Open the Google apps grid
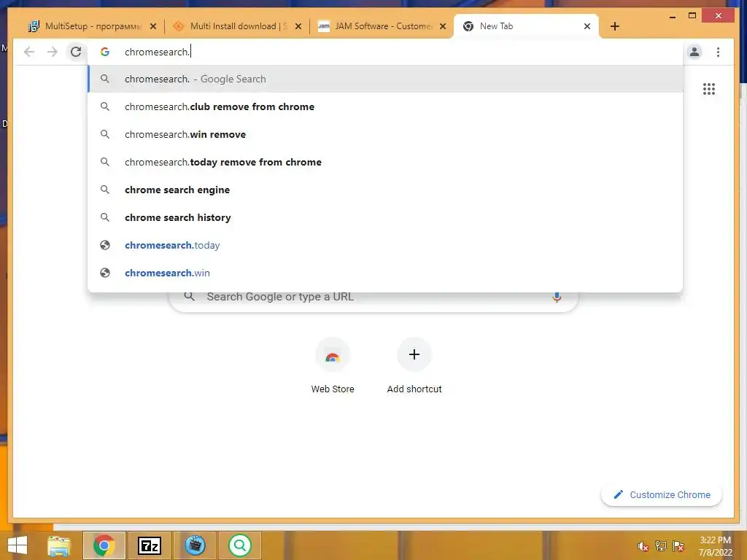The image size is (747, 560). click(x=709, y=89)
